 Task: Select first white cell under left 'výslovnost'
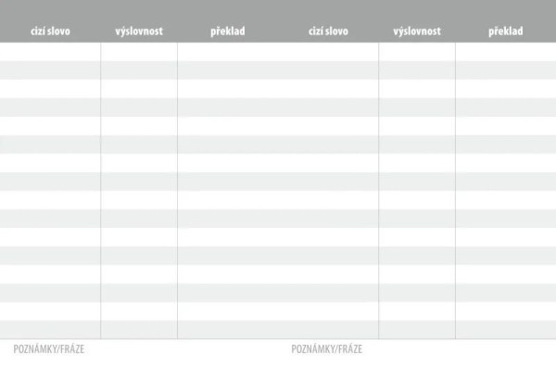(x=139, y=52)
